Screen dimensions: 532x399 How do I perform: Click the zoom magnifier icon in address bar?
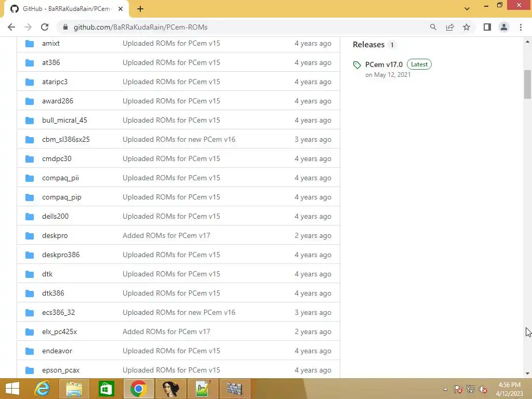click(433, 27)
